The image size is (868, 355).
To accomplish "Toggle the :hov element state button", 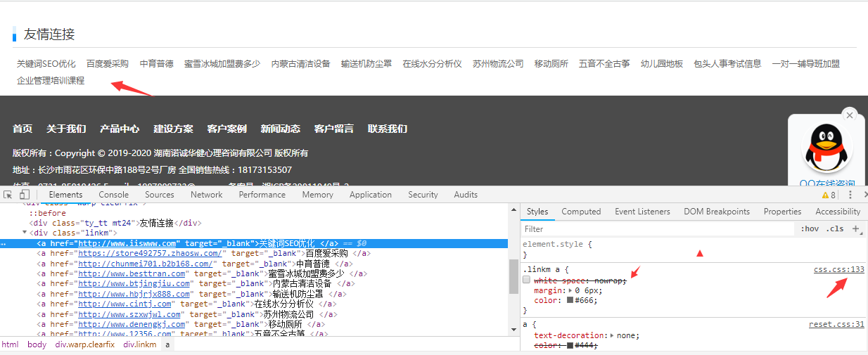I will pos(810,228).
